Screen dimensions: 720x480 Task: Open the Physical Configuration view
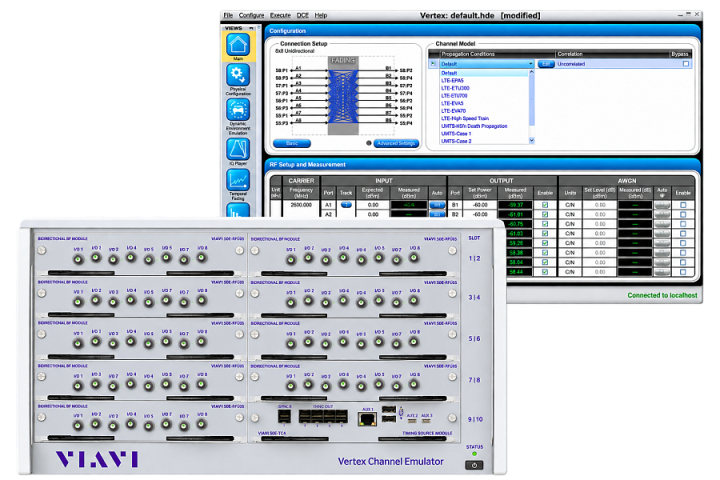238,75
